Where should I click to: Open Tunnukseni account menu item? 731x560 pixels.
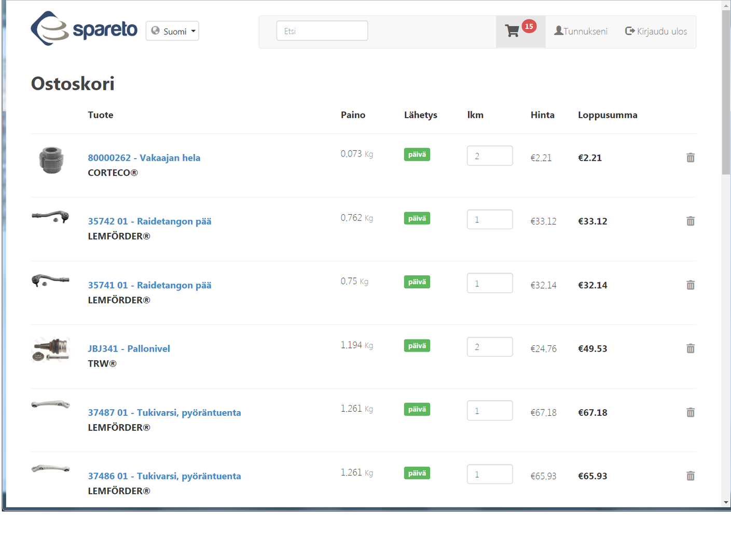pyautogui.click(x=581, y=31)
